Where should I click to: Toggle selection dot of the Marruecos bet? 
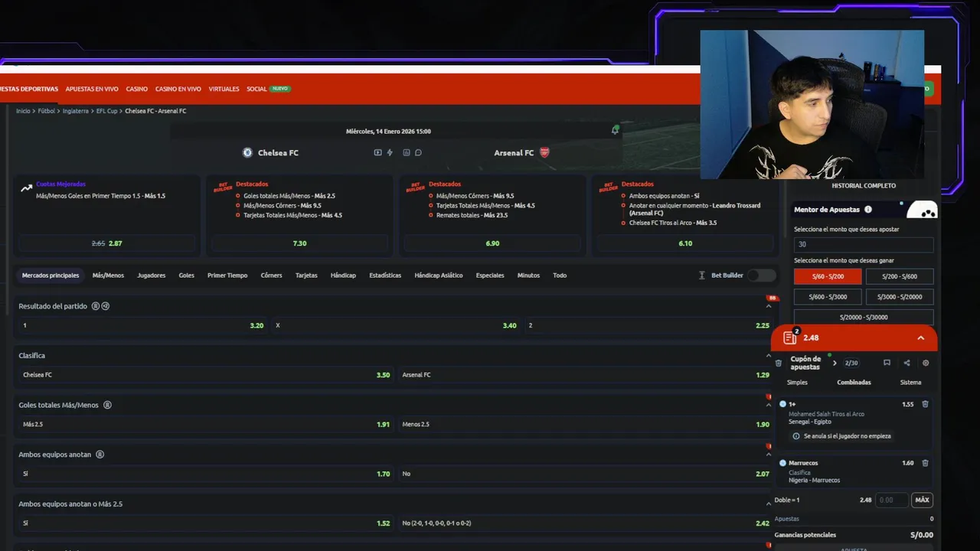pyautogui.click(x=782, y=463)
